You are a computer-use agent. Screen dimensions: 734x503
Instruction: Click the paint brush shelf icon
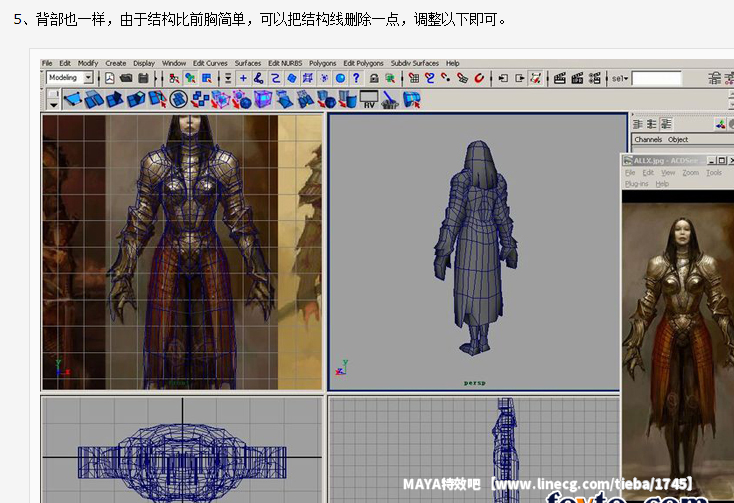tap(389, 99)
